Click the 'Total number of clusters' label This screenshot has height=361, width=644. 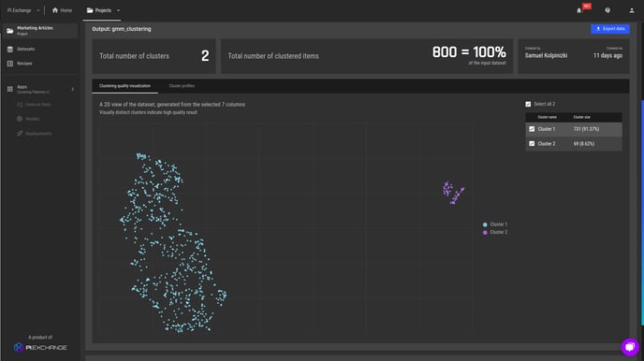click(134, 56)
